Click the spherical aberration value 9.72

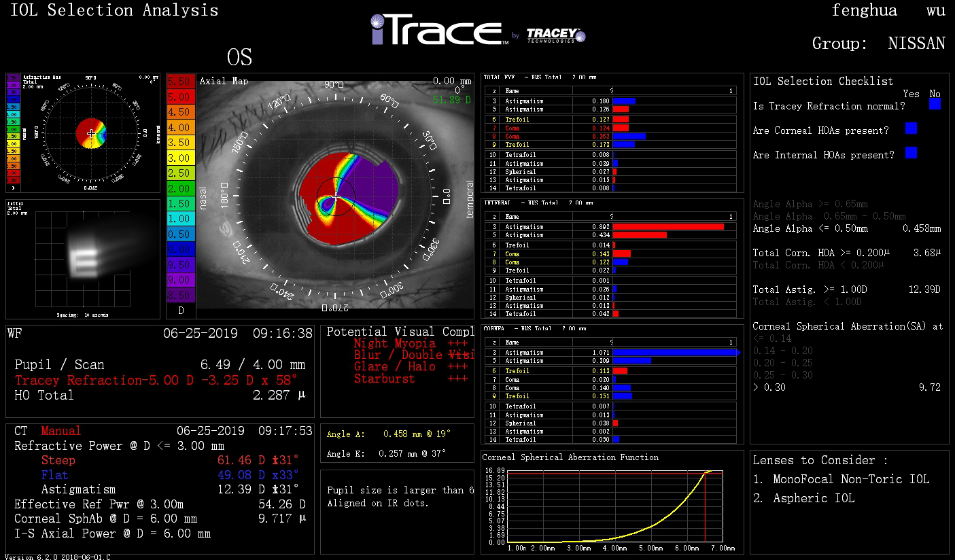929,387
